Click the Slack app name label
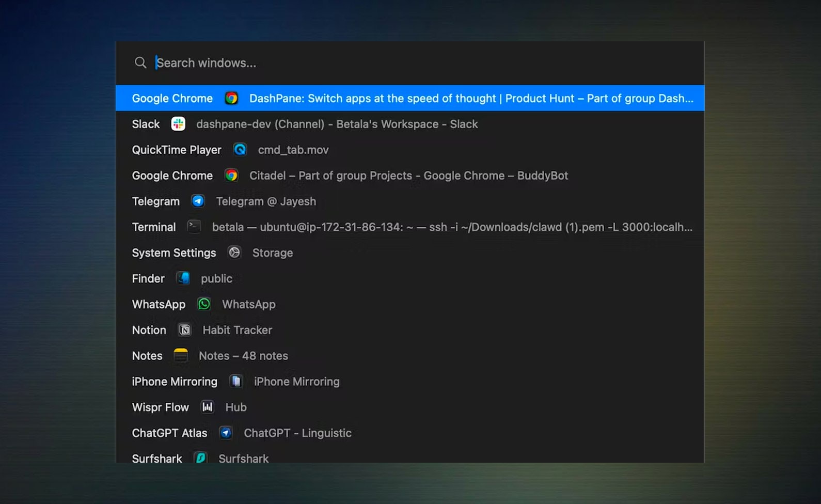Screen dimensions: 821x504 [x=146, y=124]
